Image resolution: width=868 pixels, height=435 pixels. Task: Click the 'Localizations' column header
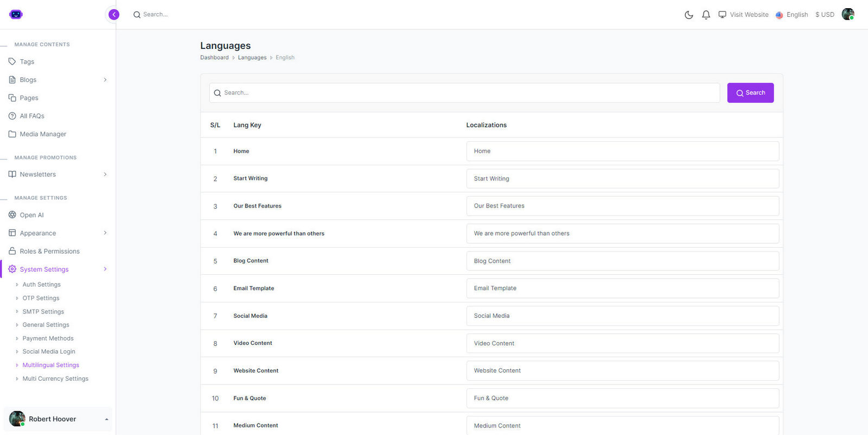click(x=487, y=125)
